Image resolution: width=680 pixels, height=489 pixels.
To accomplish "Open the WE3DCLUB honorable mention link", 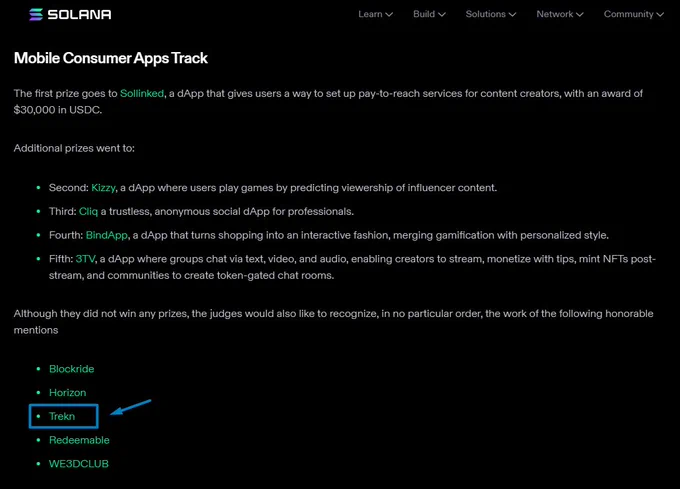I will pos(79,464).
